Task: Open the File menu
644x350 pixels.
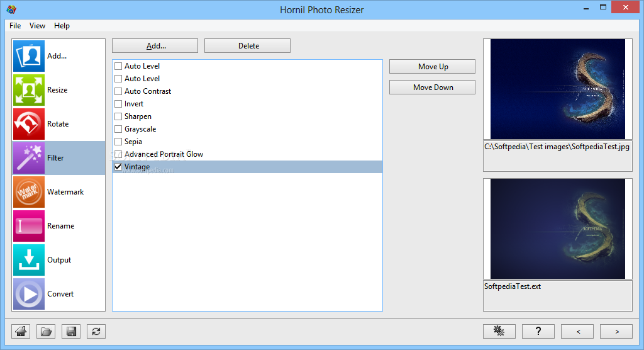Action: (15, 26)
